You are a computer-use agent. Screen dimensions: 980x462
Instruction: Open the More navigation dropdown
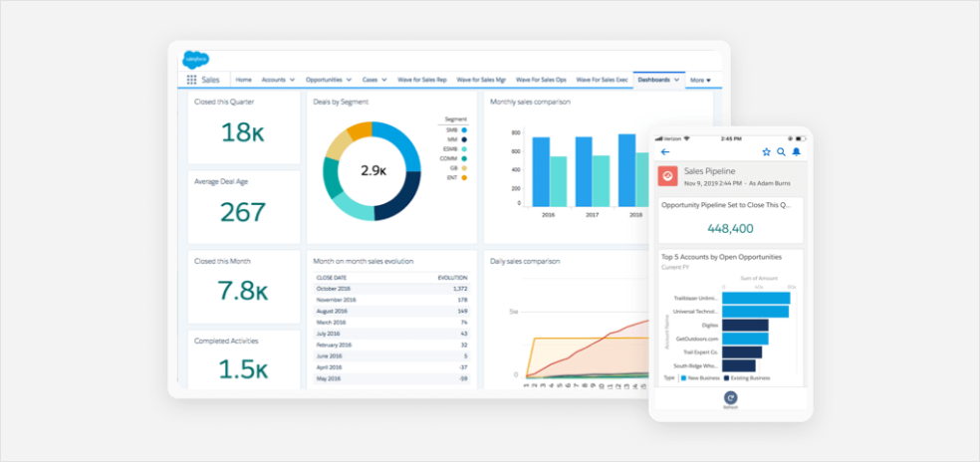pos(700,80)
